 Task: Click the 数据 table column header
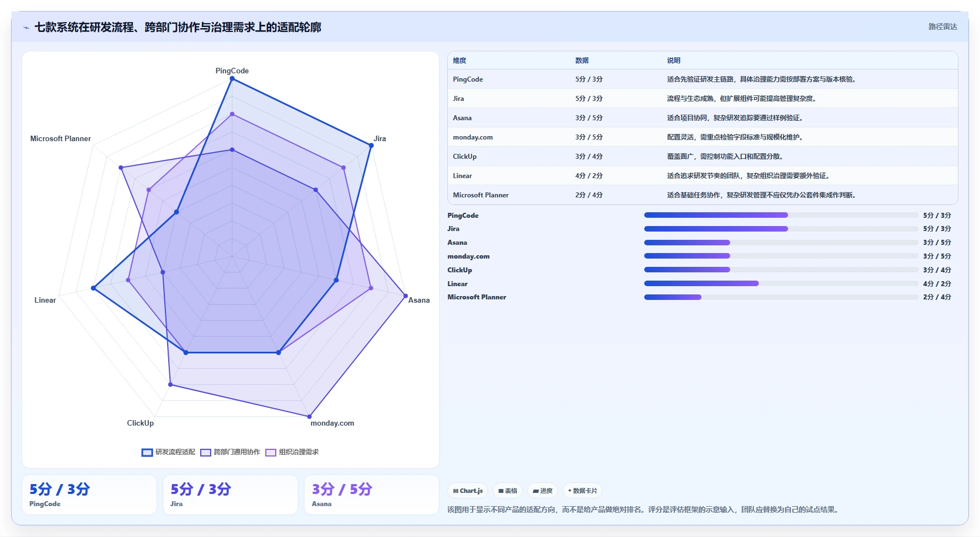pos(582,61)
